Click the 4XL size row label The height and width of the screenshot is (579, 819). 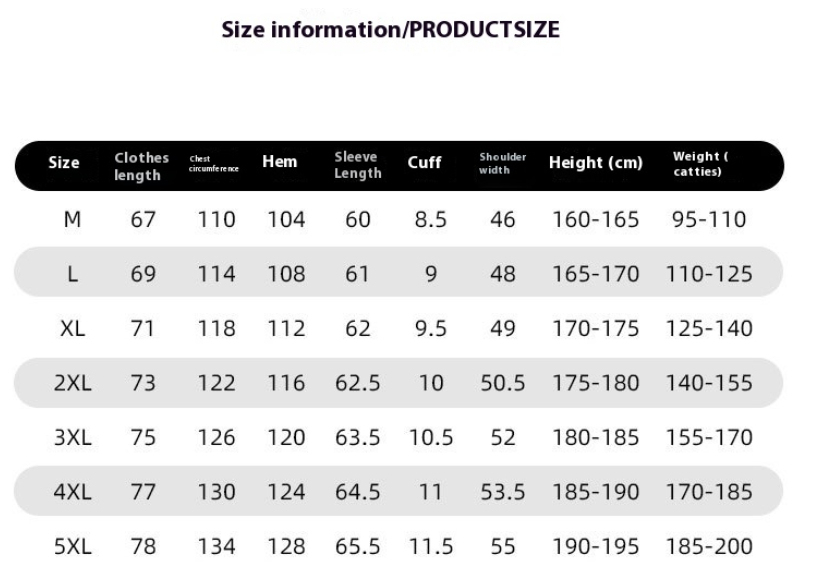tap(73, 492)
